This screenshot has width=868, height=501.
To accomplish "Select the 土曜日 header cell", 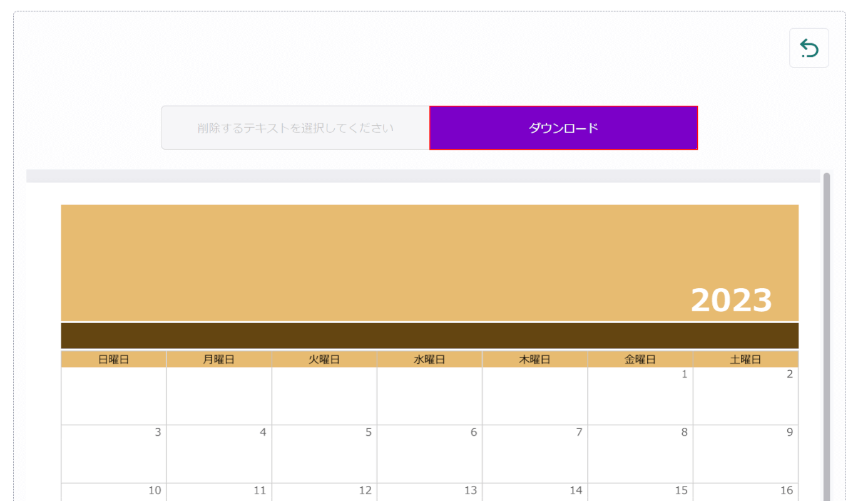I will (745, 359).
